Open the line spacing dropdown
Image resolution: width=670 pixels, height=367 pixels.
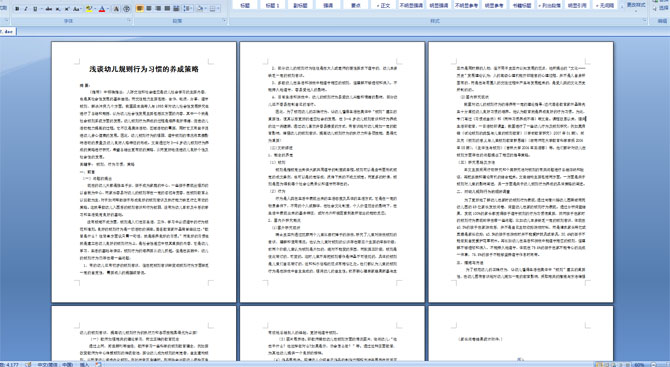click(188, 9)
